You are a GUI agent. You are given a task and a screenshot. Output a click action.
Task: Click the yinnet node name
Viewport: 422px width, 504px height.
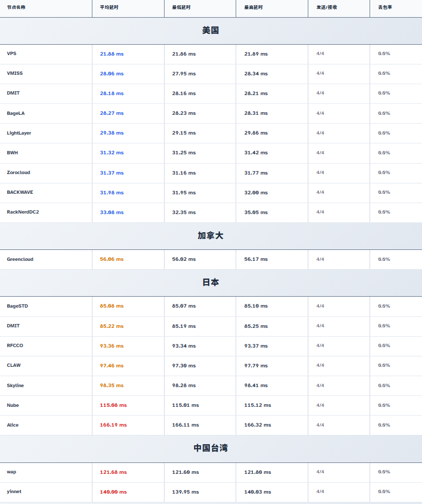click(14, 492)
